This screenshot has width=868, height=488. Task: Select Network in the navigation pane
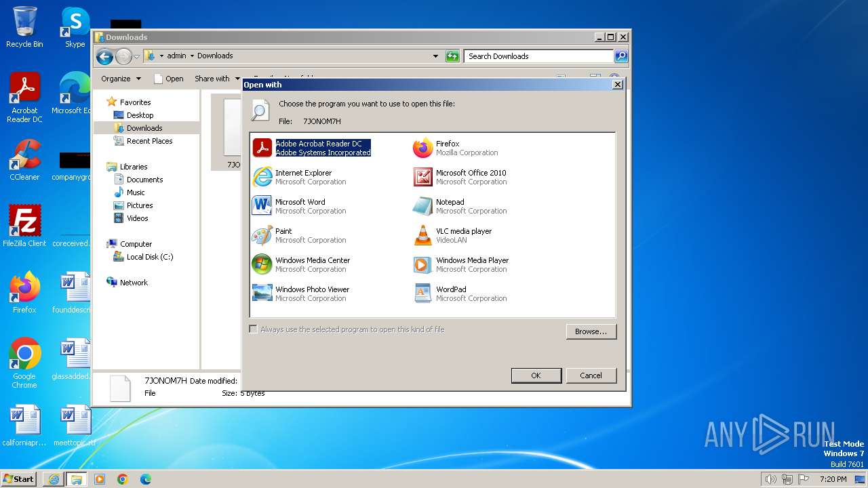pyautogui.click(x=134, y=283)
